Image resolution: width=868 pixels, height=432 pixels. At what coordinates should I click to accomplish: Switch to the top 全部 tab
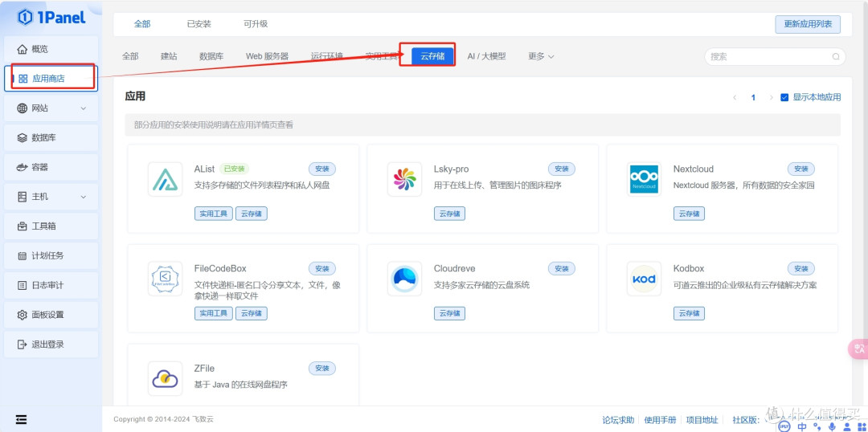pos(142,24)
